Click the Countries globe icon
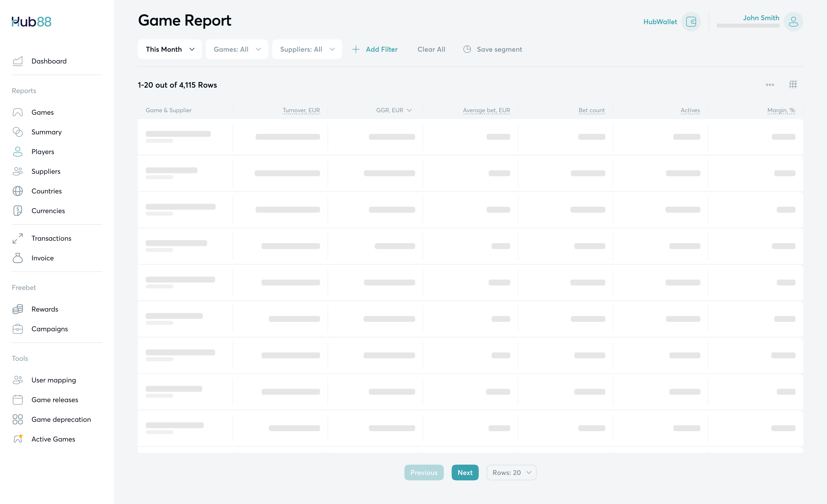Viewport: 827px width, 504px height. tap(17, 191)
